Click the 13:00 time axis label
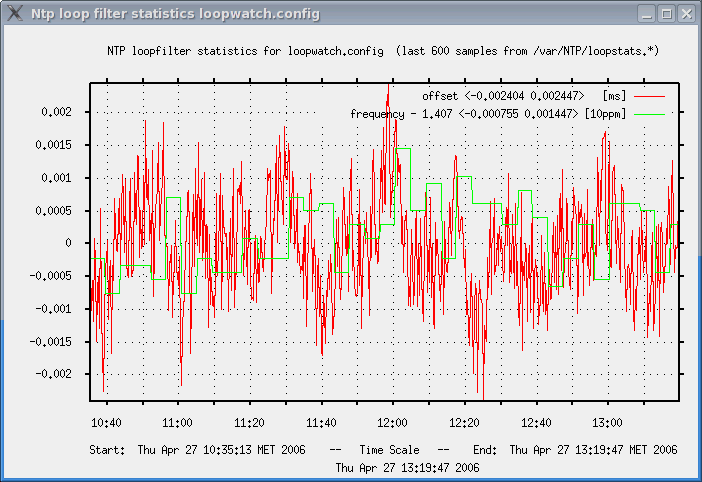702x482 pixels. [x=607, y=423]
